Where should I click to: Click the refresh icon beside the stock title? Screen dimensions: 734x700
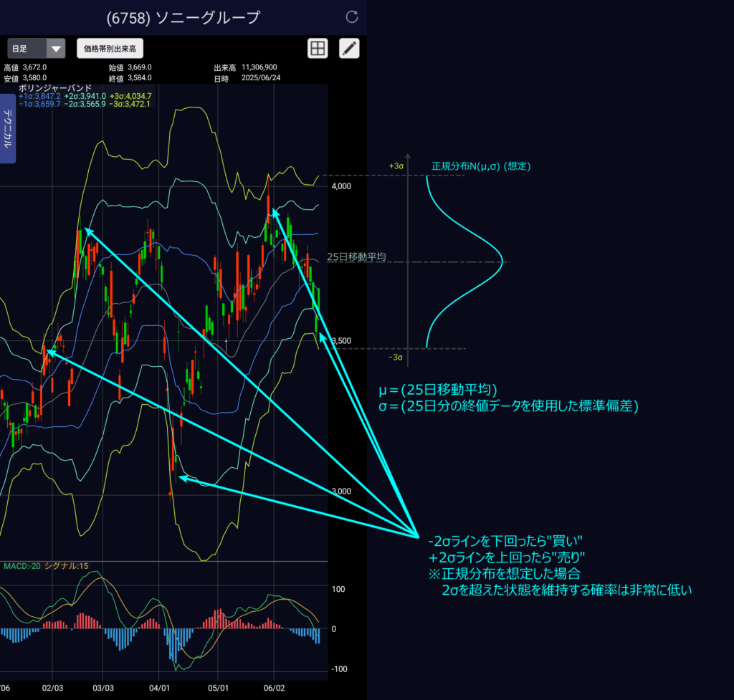[351, 17]
